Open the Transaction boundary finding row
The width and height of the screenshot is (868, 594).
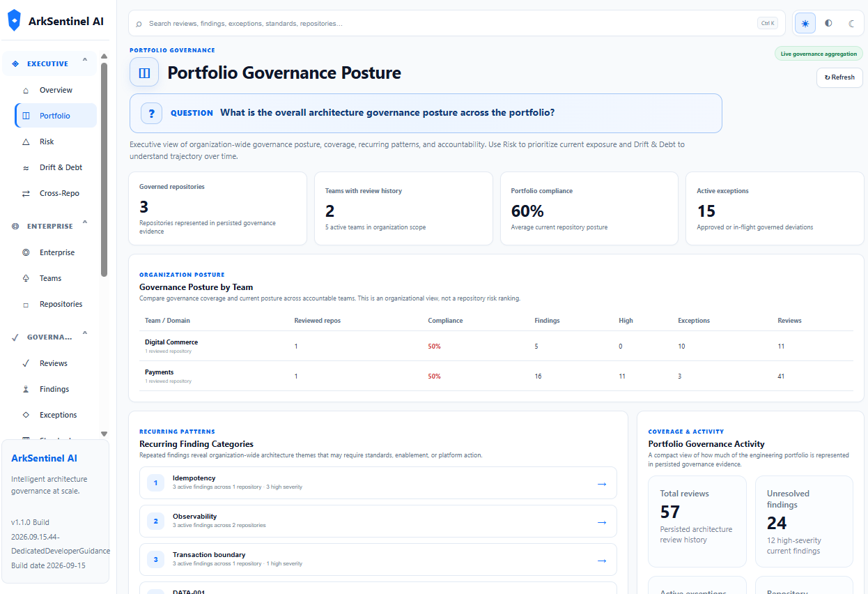coord(378,560)
